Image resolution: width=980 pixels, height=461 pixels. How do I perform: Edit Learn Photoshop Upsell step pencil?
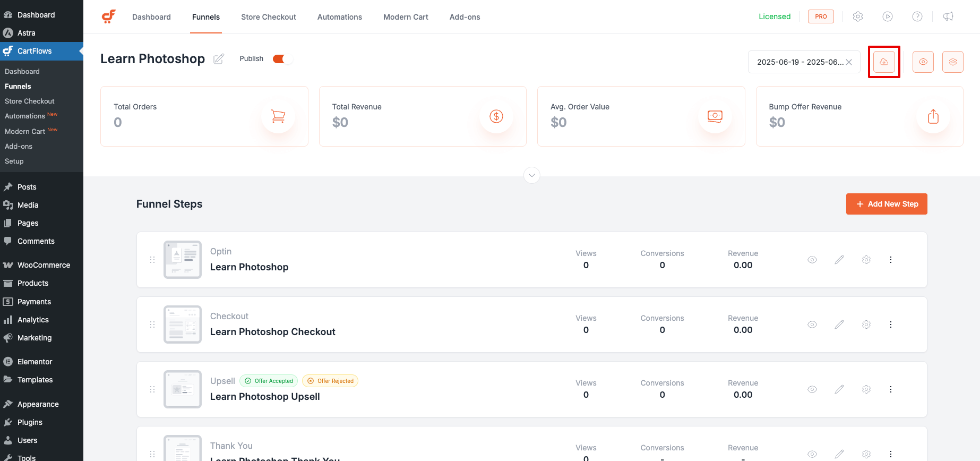click(839, 389)
